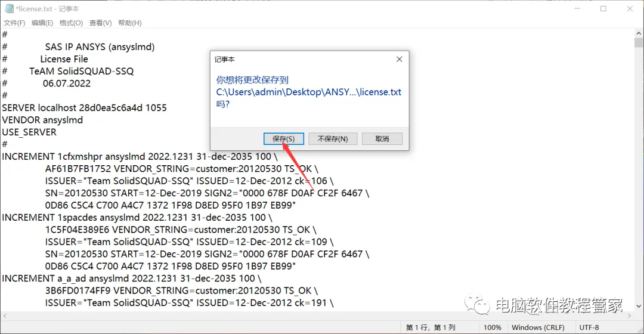
Task: Click the vertical scrollbar down arrow
Action: pos(639,306)
